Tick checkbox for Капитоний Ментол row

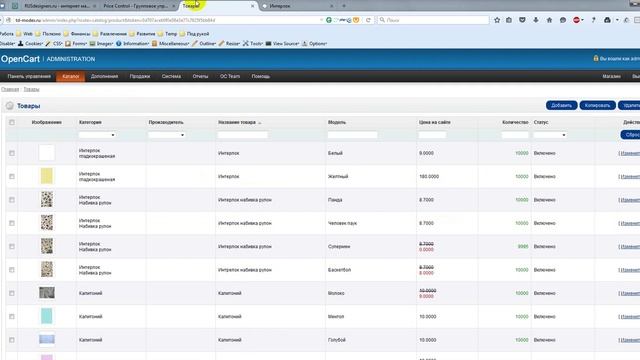coord(12,316)
